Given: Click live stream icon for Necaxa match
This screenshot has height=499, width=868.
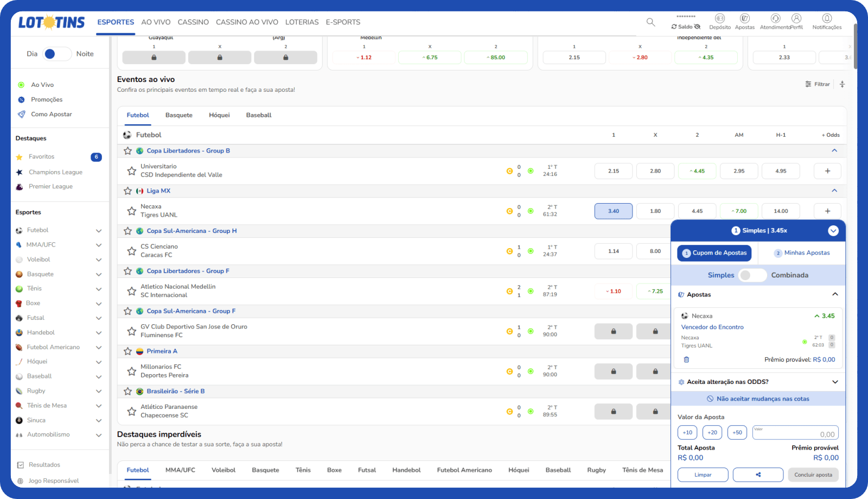Looking at the screenshot, I should 531,211.
